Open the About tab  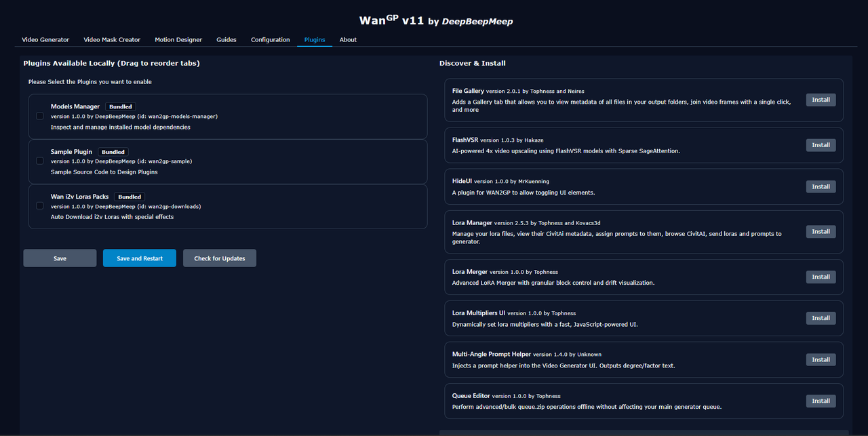coord(348,39)
